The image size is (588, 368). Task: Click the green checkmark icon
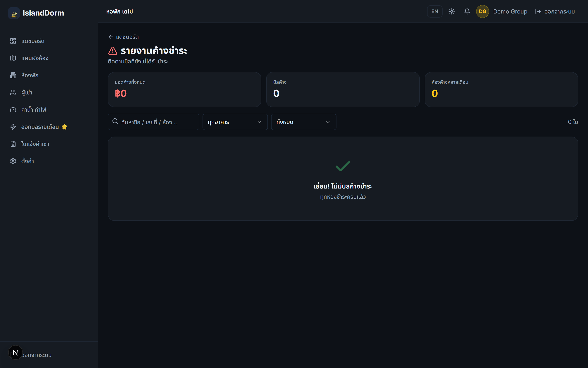[343, 166]
